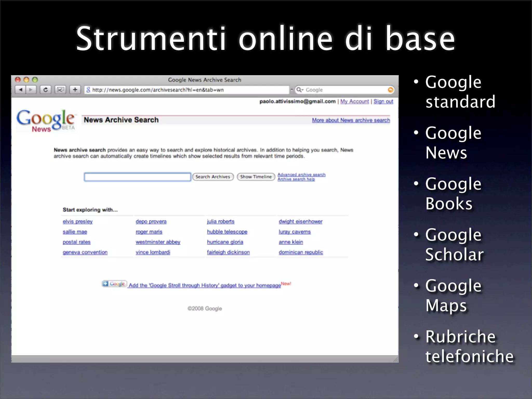Click the browser forward arrow button
532x399 pixels.
click(31, 90)
